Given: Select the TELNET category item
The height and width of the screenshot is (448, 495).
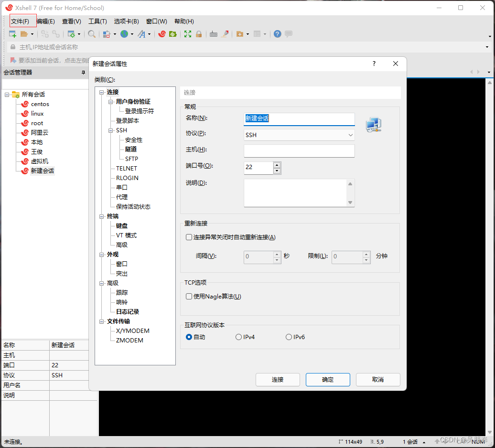Looking at the screenshot, I should click(127, 169).
